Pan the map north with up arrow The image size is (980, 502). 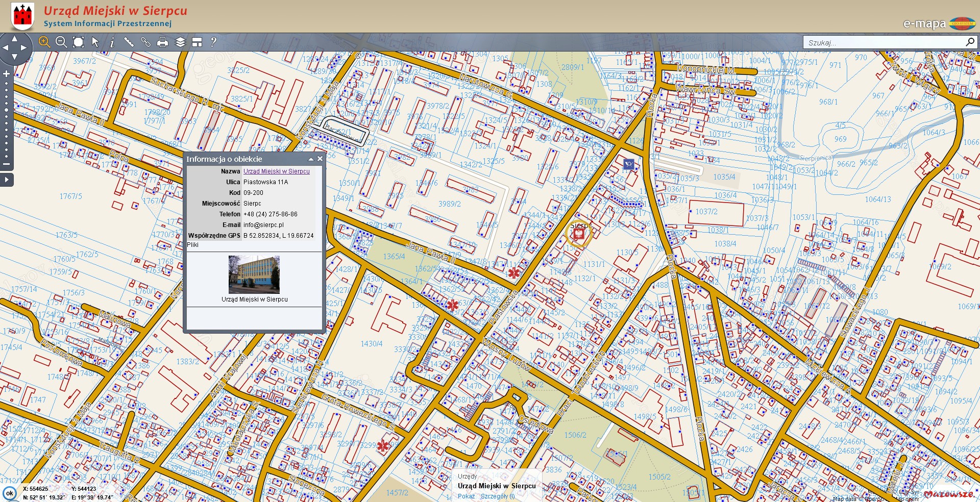[14, 38]
